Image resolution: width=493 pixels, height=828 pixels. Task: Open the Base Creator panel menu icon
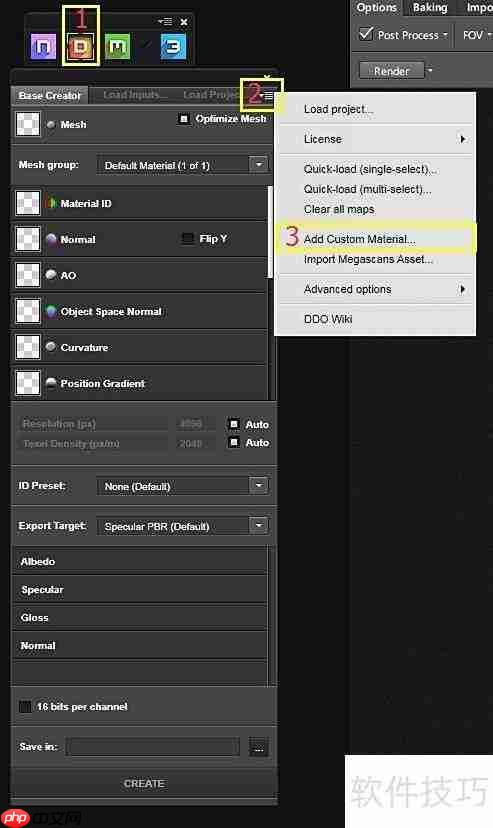coord(269,96)
